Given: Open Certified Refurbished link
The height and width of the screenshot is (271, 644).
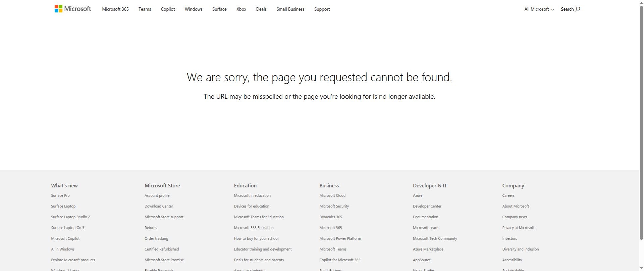Looking at the screenshot, I should tap(162, 249).
